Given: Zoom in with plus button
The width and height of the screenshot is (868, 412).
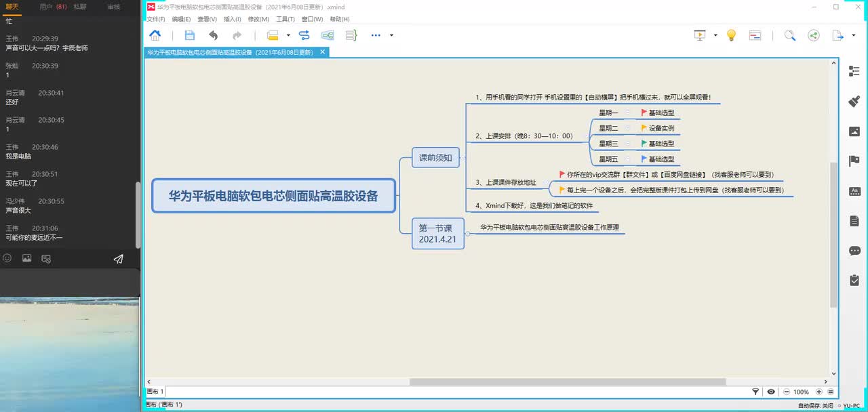Looking at the screenshot, I should pos(818,392).
